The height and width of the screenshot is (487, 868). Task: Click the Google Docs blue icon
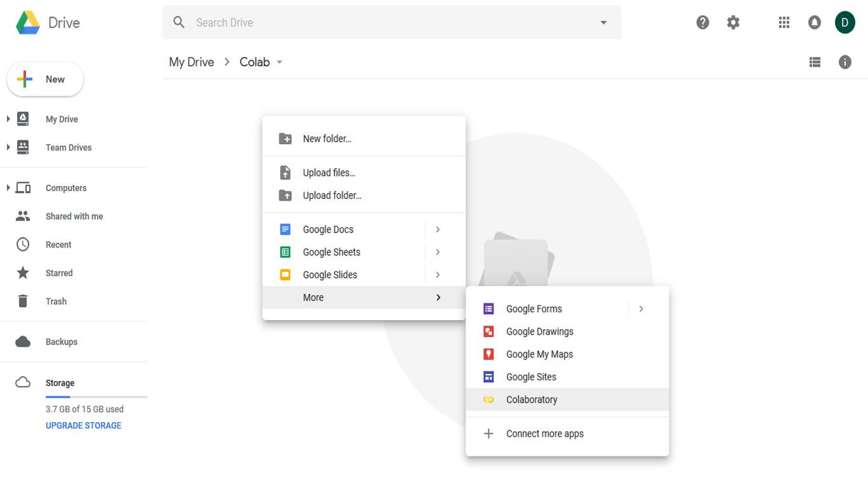pyautogui.click(x=285, y=229)
